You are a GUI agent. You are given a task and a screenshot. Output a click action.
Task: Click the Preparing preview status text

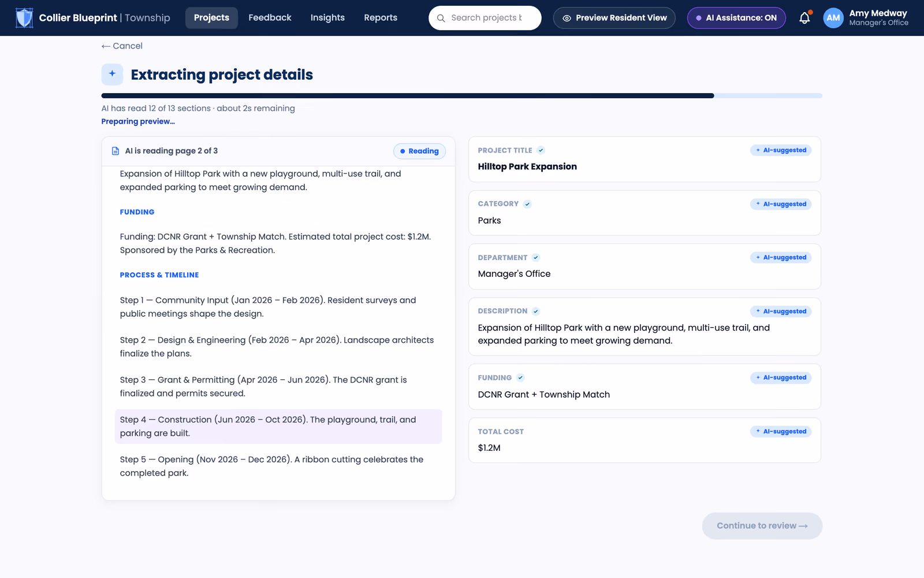tap(138, 121)
